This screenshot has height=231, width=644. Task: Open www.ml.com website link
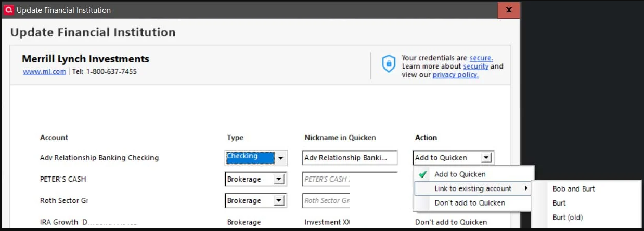tap(44, 71)
